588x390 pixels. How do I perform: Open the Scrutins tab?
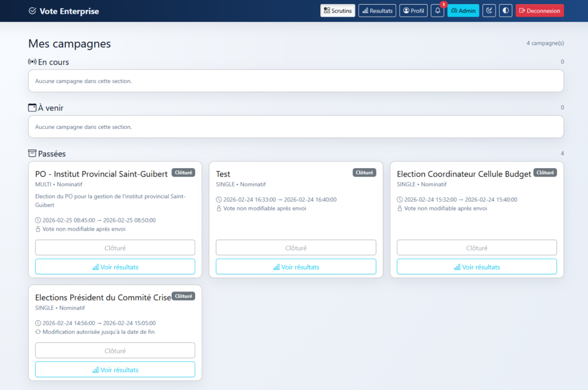(x=338, y=11)
